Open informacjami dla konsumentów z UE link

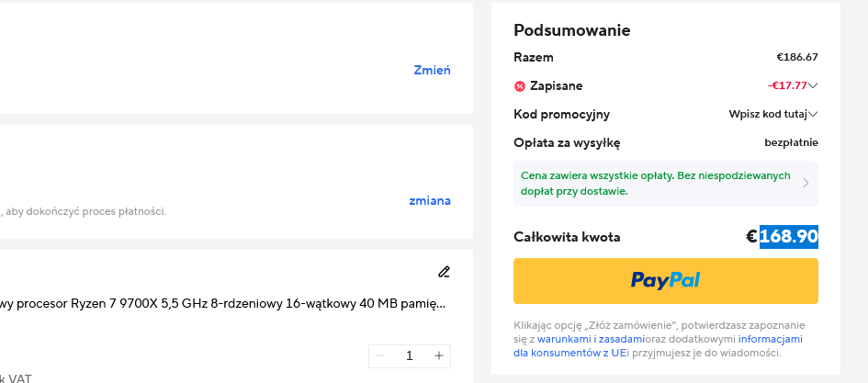[659, 346]
